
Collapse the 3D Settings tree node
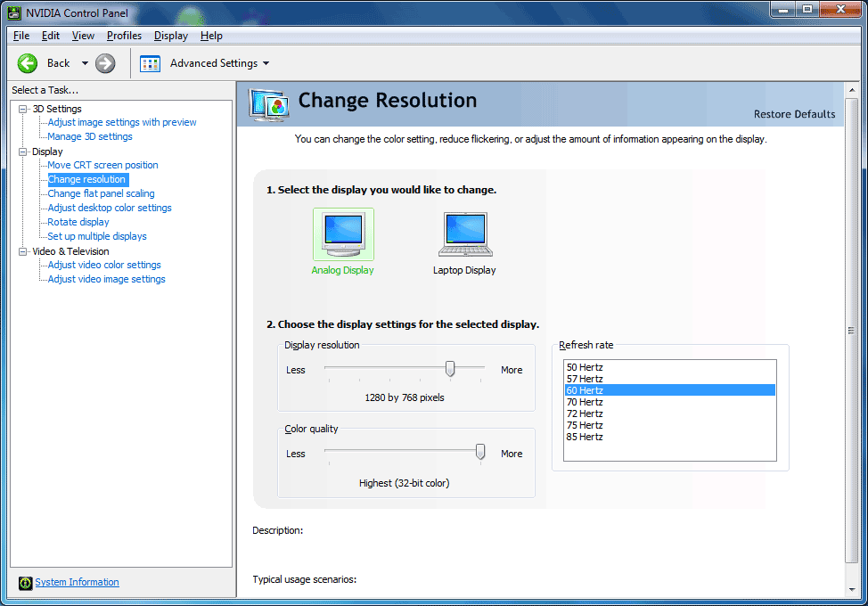tap(22, 109)
